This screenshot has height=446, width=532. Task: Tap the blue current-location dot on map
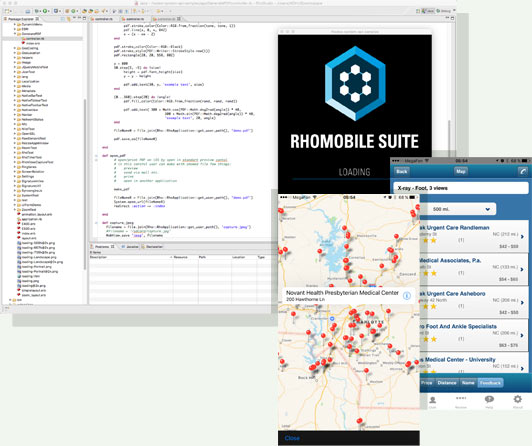click(332, 318)
